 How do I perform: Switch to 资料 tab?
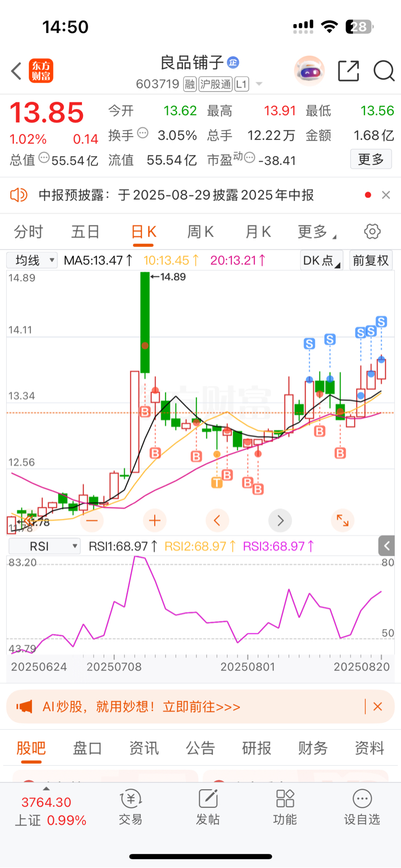click(369, 748)
